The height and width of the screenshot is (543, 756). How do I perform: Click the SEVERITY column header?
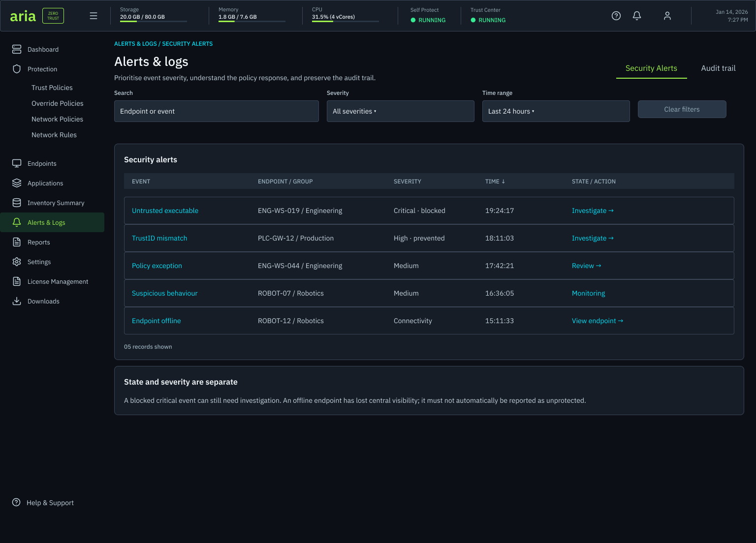(x=408, y=181)
